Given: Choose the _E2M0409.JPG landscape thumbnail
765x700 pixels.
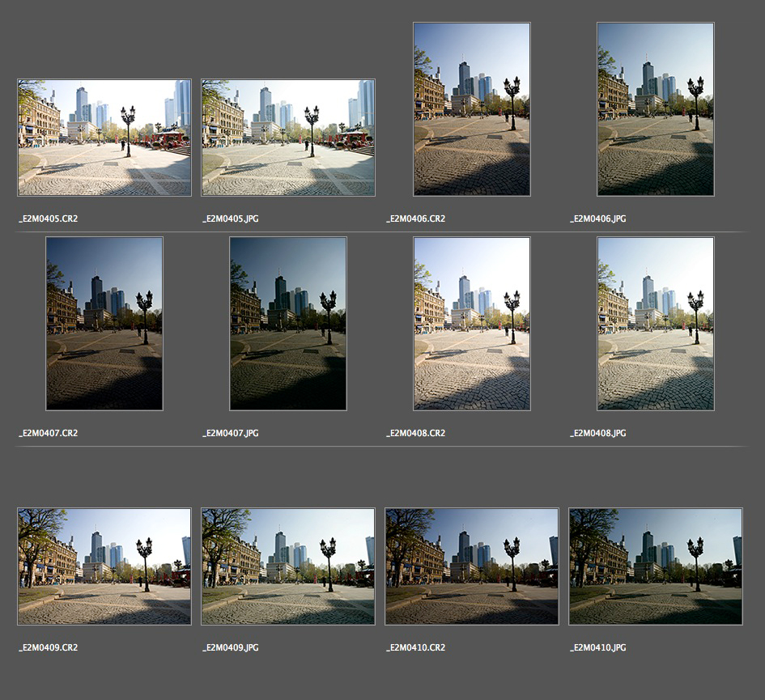Looking at the screenshot, I should [x=288, y=566].
